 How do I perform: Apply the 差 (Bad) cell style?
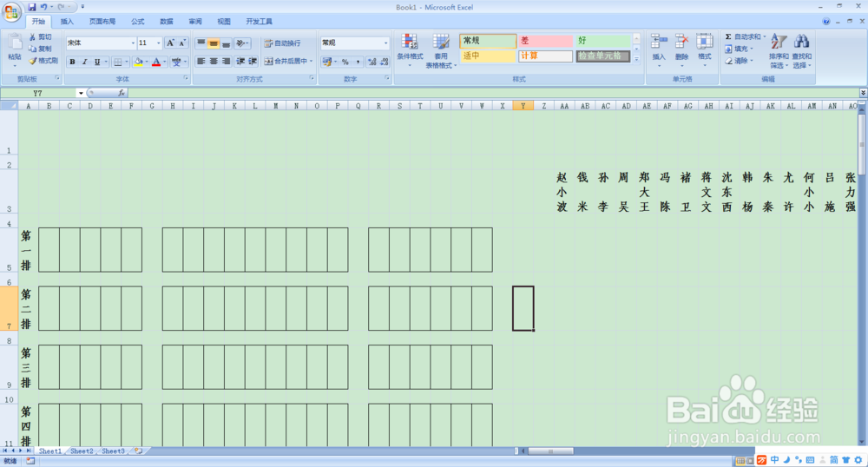click(x=545, y=41)
